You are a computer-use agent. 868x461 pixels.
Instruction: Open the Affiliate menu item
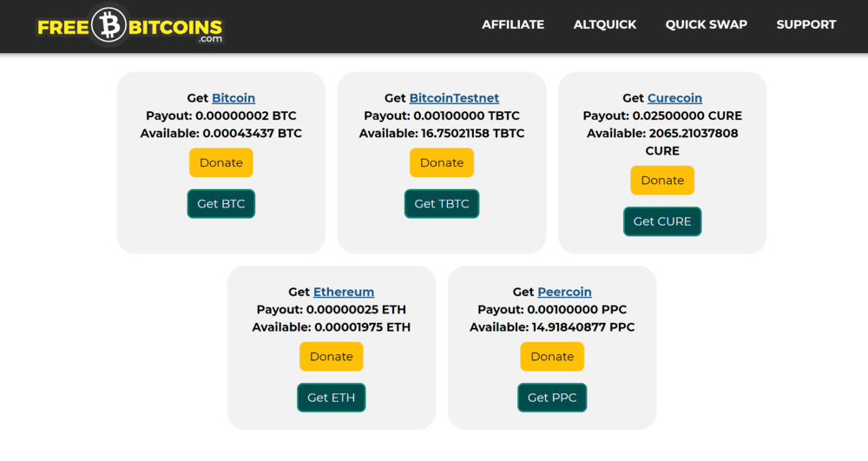click(513, 24)
